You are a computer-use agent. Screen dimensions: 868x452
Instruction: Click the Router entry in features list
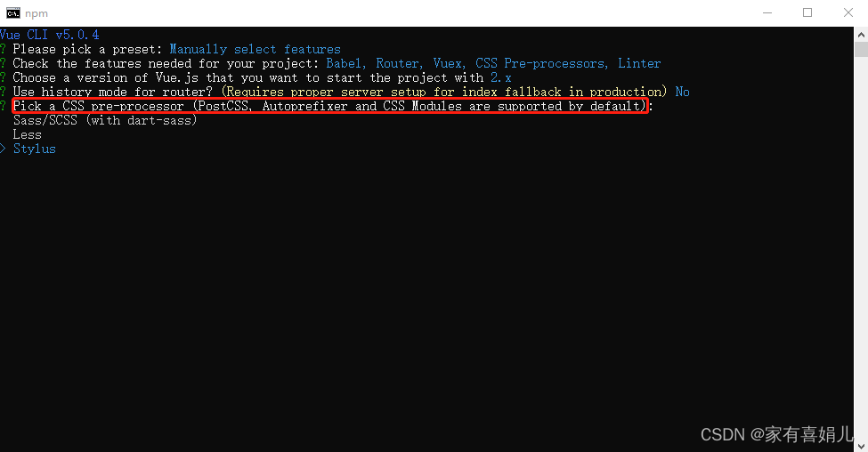coord(399,64)
